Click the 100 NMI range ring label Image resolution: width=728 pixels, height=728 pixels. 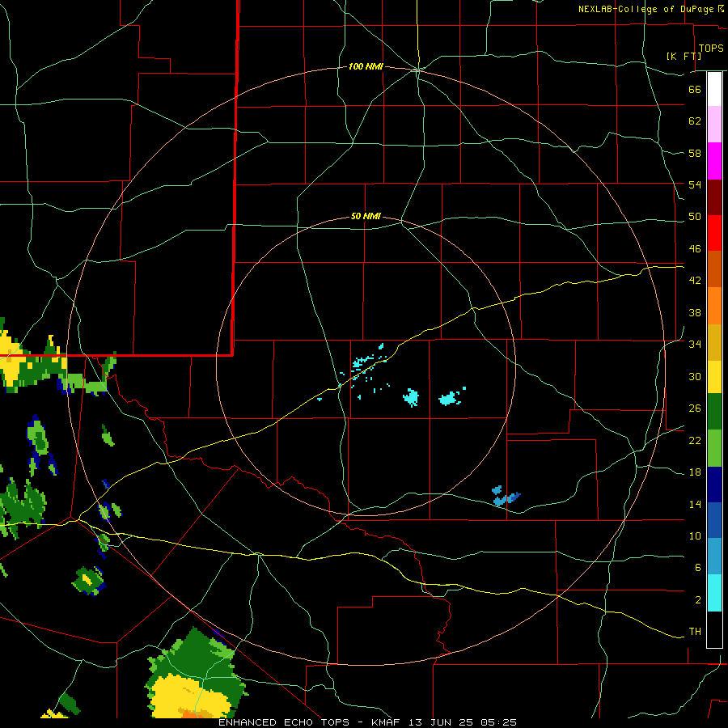pos(366,67)
